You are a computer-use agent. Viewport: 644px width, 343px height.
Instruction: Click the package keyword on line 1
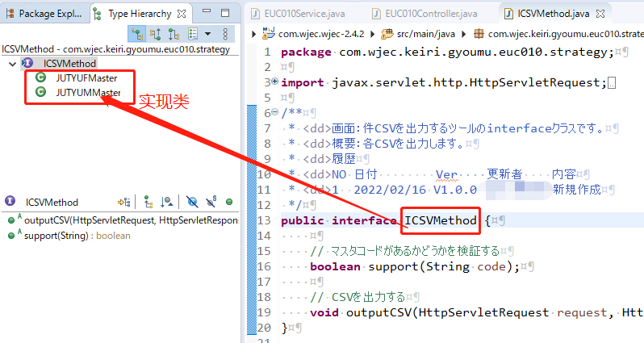306,52
